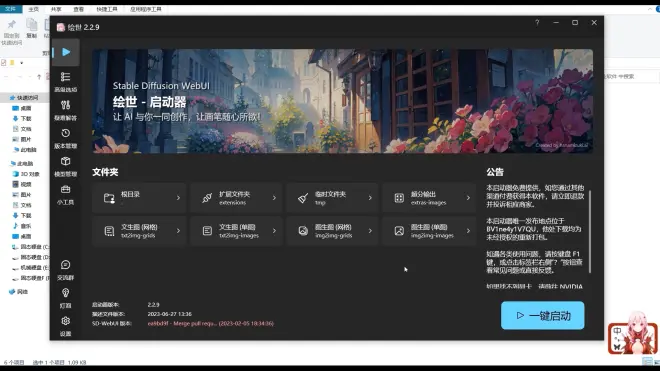Expand chevron on 扩展文件夹 extensions tile

coord(274,198)
